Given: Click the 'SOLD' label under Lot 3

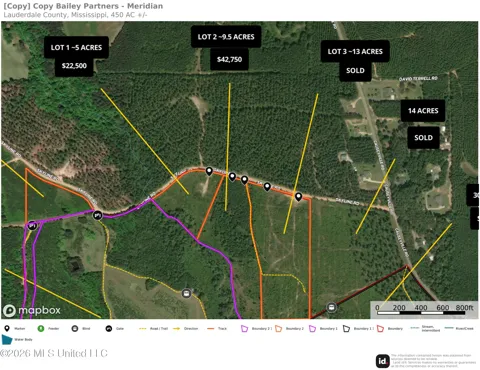Looking at the screenshot, I should 355,71.
